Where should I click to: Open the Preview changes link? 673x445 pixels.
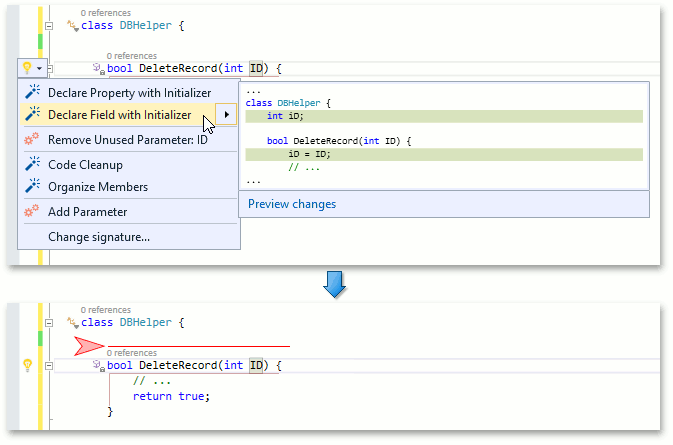pos(292,204)
